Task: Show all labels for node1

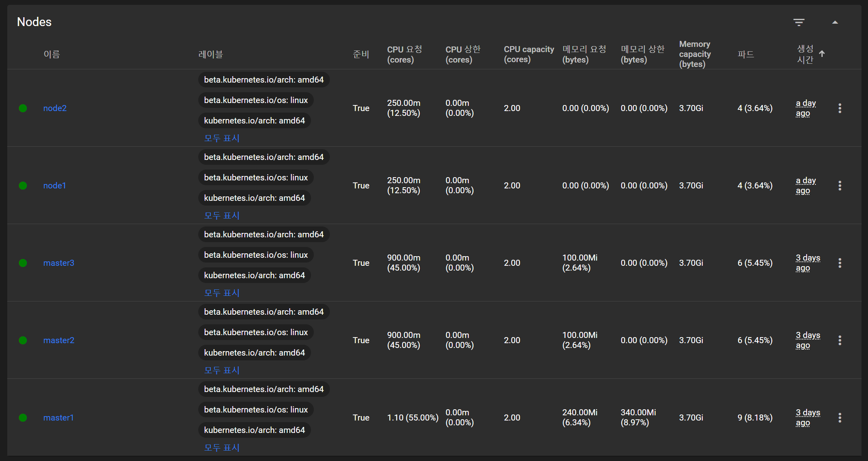Action: pyautogui.click(x=222, y=216)
